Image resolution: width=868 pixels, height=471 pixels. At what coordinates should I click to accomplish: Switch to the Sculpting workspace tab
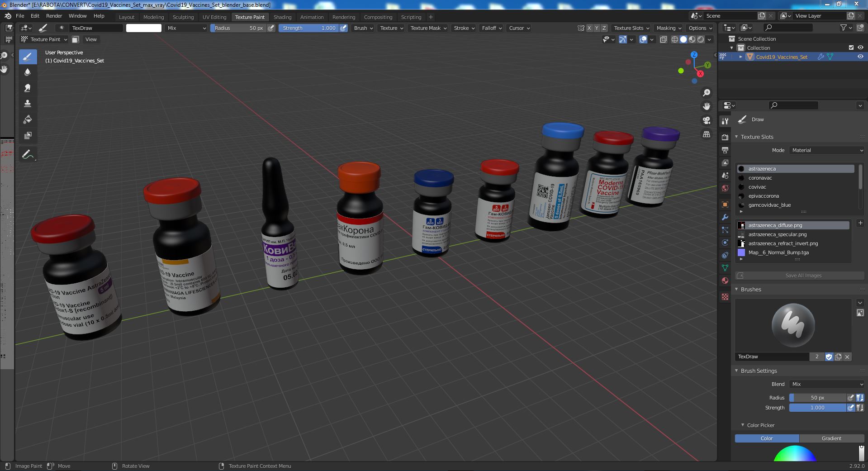(183, 17)
